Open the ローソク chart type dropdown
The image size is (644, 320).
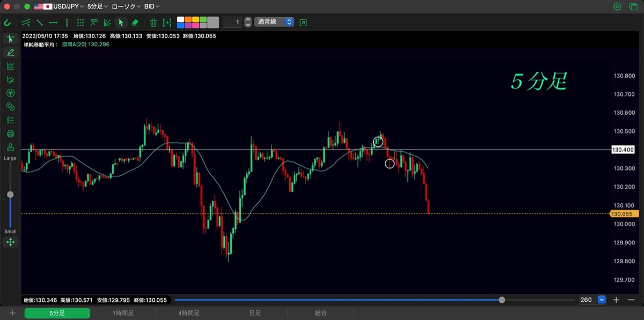tap(126, 6)
